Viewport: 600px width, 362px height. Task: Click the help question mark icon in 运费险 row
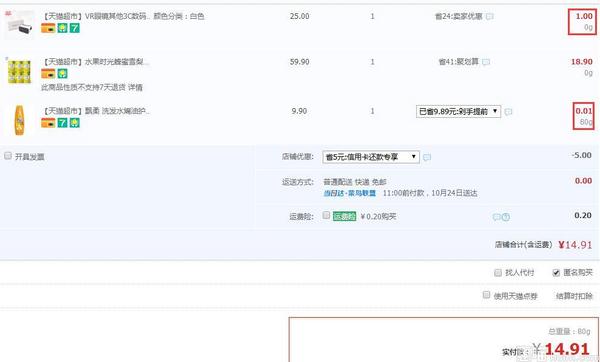coord(505,217)
